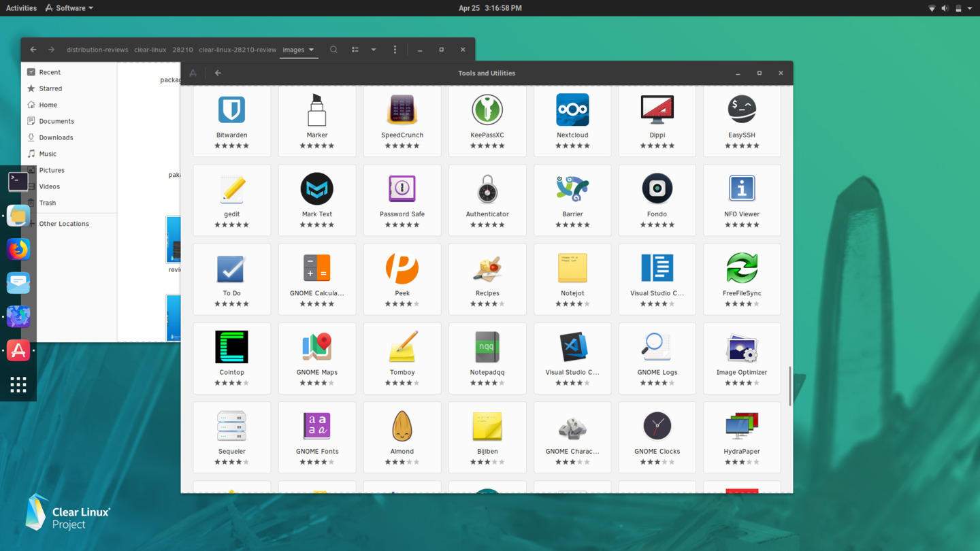
Task: Select the Peek app icon
Action: point(402,268)
